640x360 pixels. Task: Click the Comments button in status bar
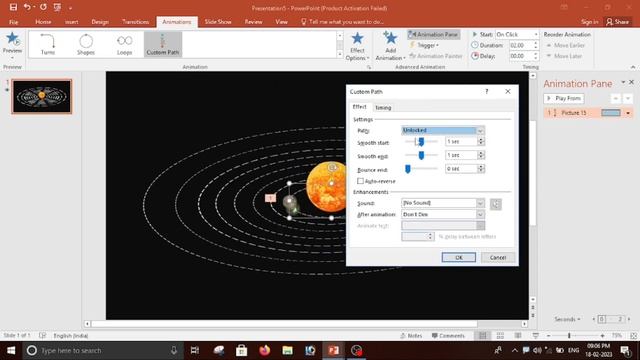pyautogui.click(x=448, y=336)
